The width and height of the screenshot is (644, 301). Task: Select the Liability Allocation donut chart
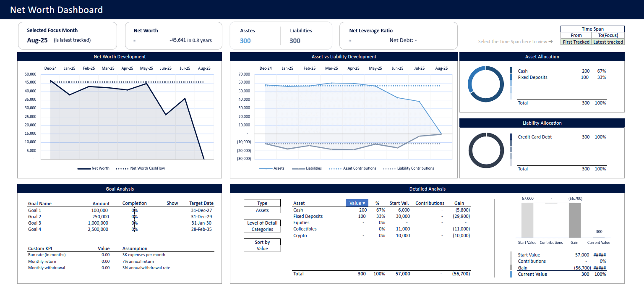tap(486, 150)
